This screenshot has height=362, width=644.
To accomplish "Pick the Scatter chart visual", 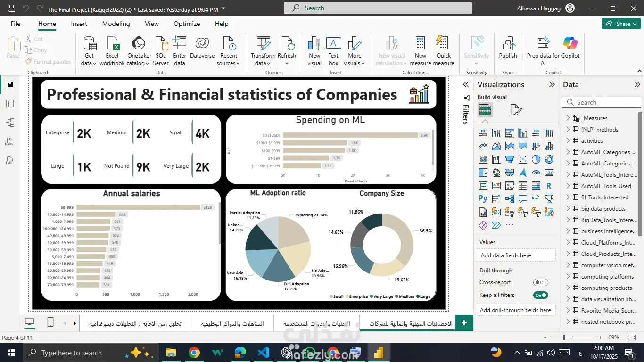I will pos(523,159).
